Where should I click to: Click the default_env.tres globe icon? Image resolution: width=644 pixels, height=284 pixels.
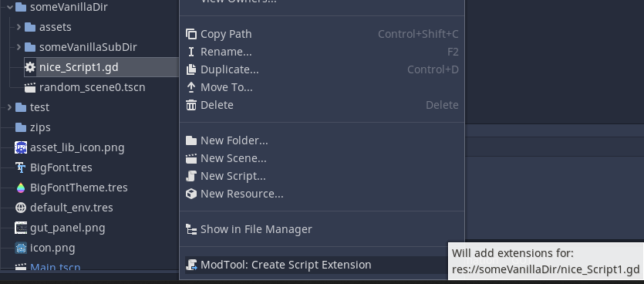(21, 208)
